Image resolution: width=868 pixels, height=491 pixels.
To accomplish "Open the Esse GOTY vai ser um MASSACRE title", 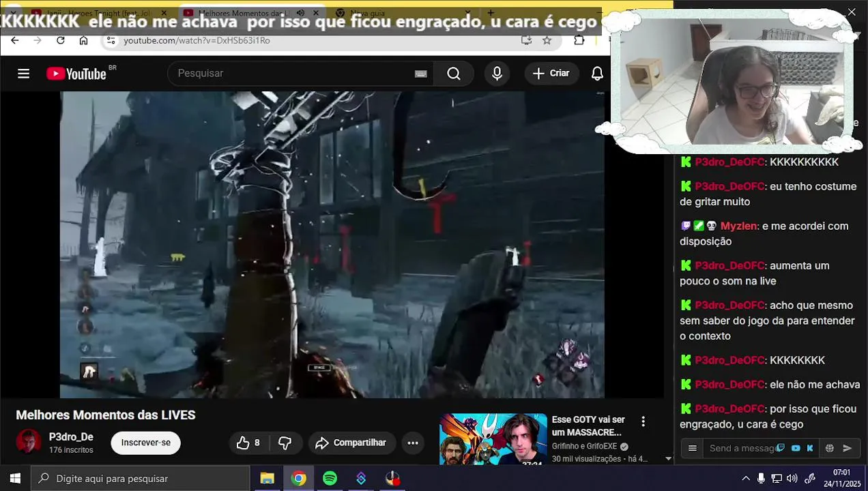I will pos(588,426).
